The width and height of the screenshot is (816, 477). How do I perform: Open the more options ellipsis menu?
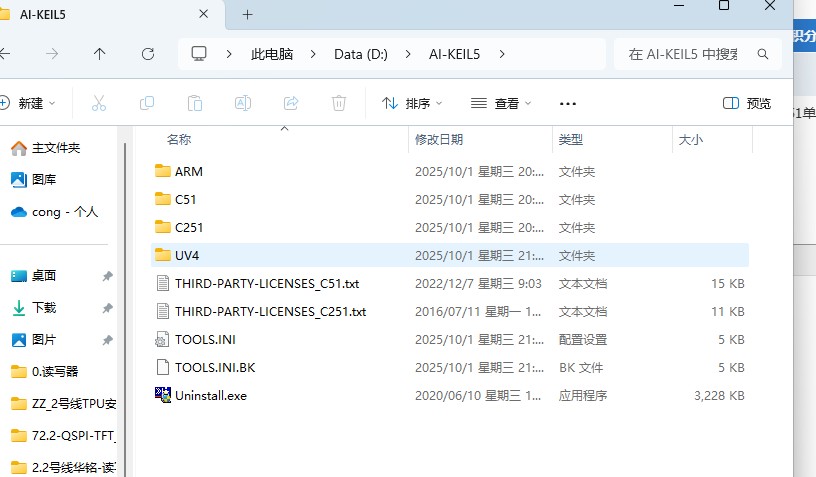[568, 103]
